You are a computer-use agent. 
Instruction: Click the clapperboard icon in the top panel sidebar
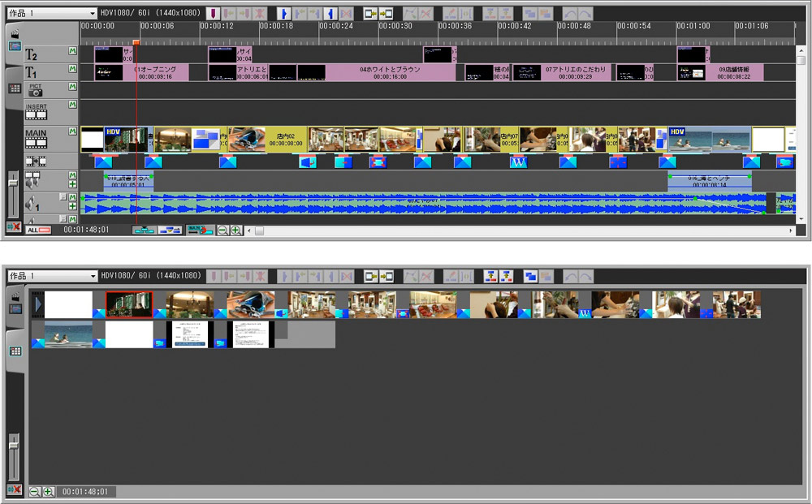[x=15, y=34]
